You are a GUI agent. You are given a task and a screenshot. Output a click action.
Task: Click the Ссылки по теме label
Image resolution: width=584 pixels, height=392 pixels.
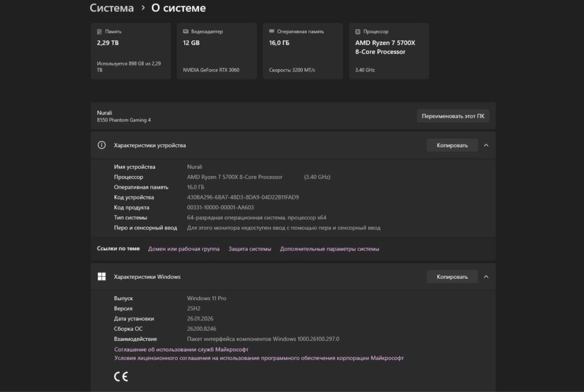119,248
